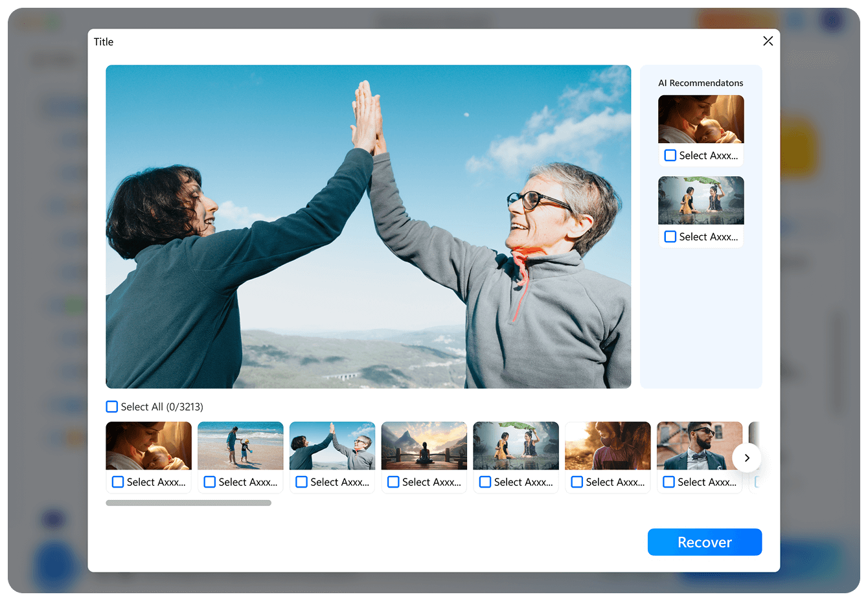Tick the checkbox below the man in suit photo
This screenshot has width=868, height=601.
[669, 482]
